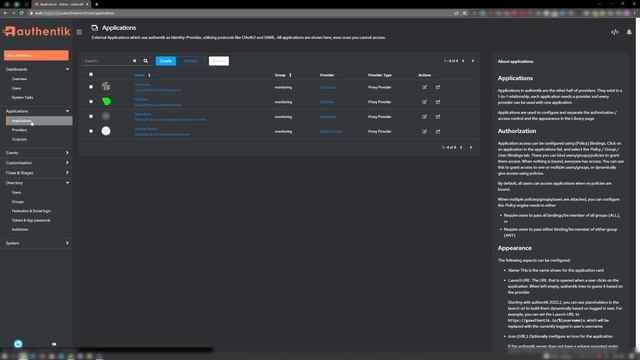Open Invitations in the sidebar

(20, 229)
